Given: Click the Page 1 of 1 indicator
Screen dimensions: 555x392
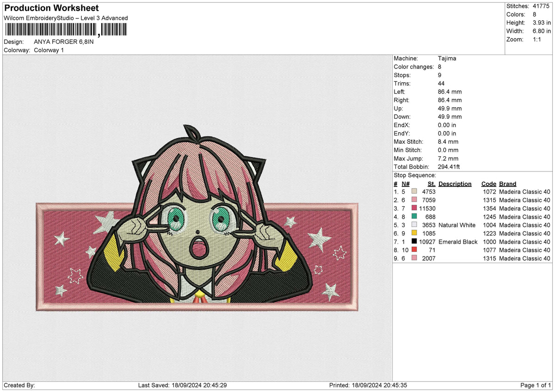Looking at the screenshot, I should click(x=536, y=386).
